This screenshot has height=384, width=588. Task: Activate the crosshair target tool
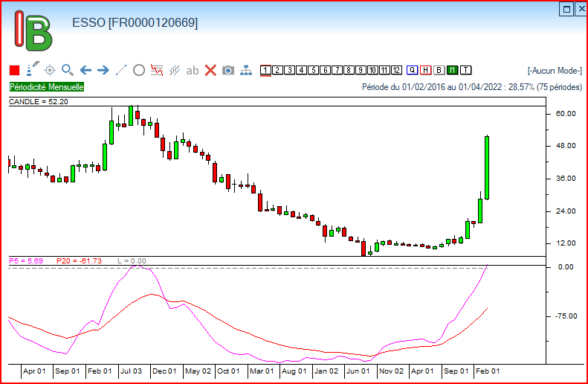pyautogui.click(x=50, y=70)
